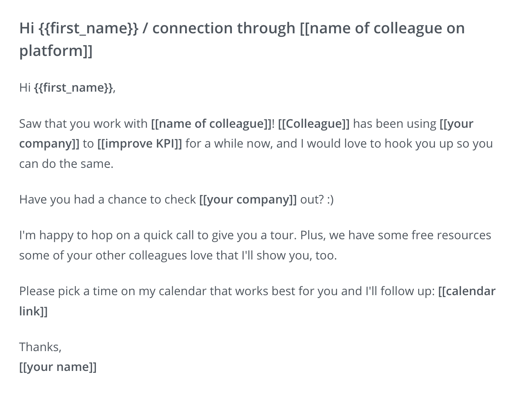Click the text 'Saw that you work with'
Screen dimensions: 532x411
83,124
